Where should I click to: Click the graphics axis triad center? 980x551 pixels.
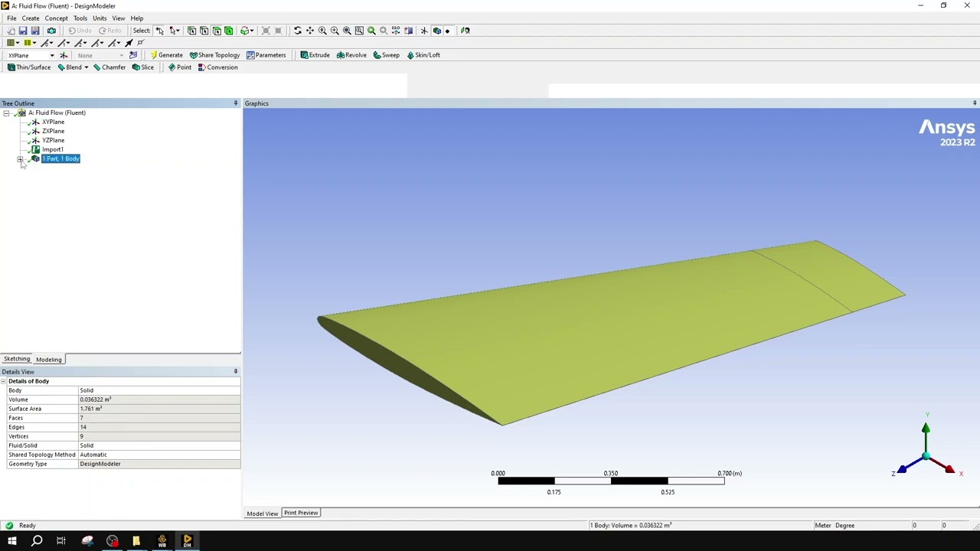(926, 458)
